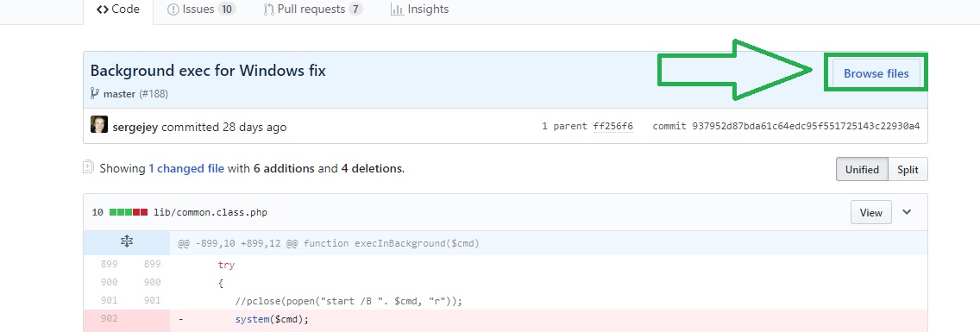The width and height of the screenshot is (980, 332).
Task: Click the Issues circle-exclamation icon
Action: point(173,10)
